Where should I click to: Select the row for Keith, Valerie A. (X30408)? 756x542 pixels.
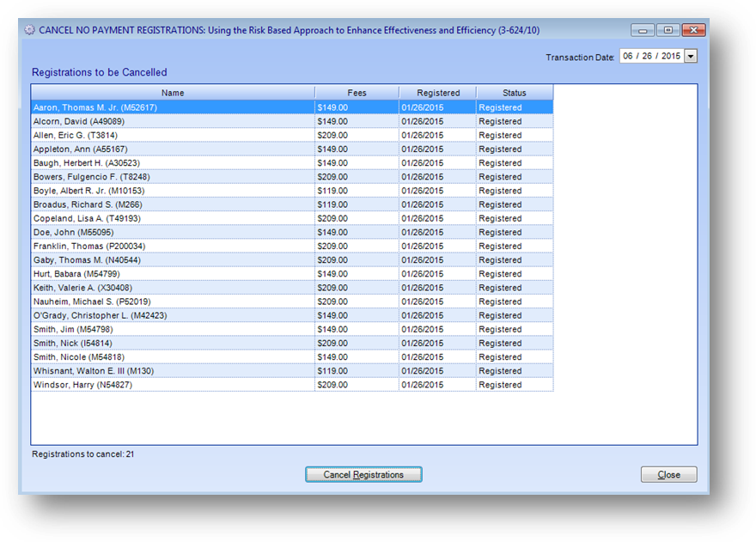[x=292, y=288]
